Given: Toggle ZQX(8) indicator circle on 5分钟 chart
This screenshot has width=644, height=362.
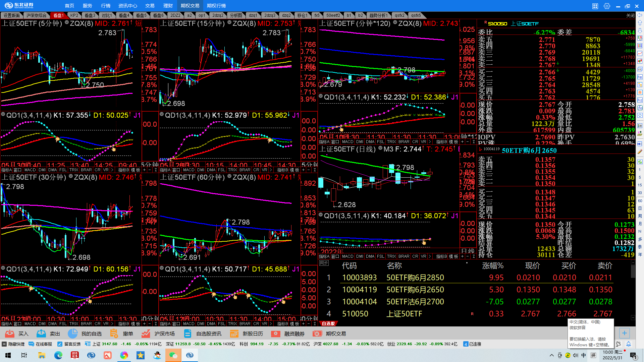Looking at the screenshot, I should (67, 23).
